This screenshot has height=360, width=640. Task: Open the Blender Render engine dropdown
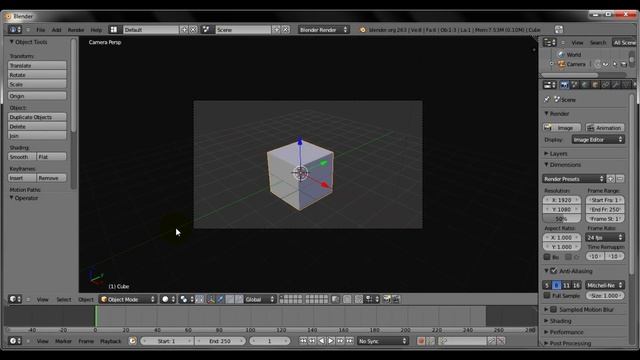[323, 29]
